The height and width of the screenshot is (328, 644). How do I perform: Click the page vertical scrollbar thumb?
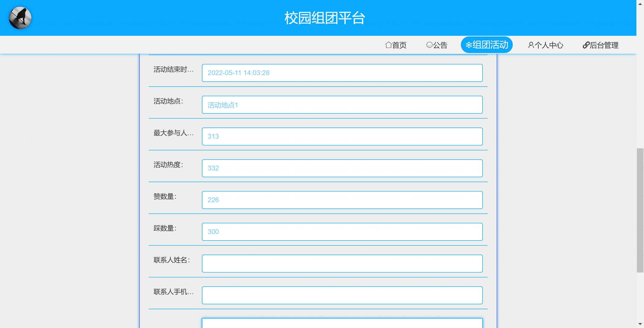point(640,210)
